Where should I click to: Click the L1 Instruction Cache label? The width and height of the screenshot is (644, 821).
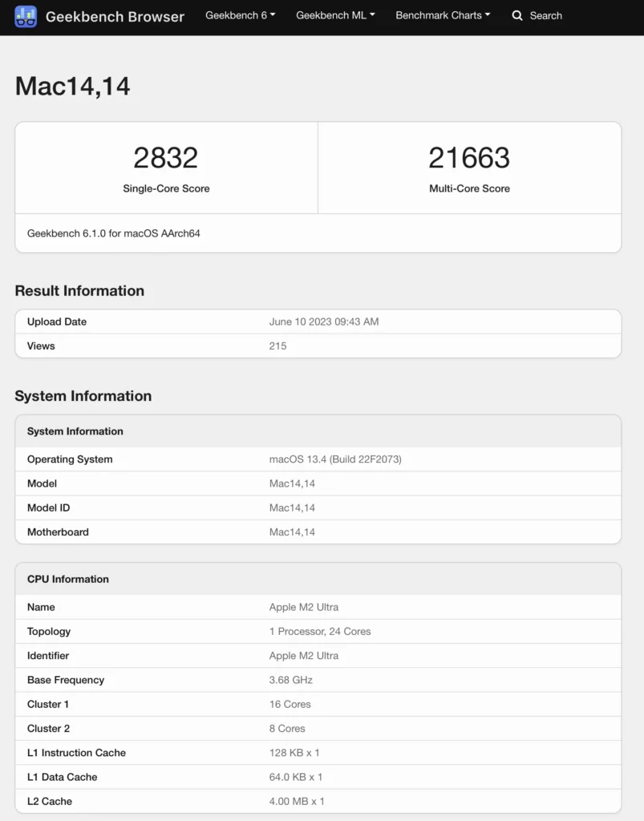pos(76,753)
